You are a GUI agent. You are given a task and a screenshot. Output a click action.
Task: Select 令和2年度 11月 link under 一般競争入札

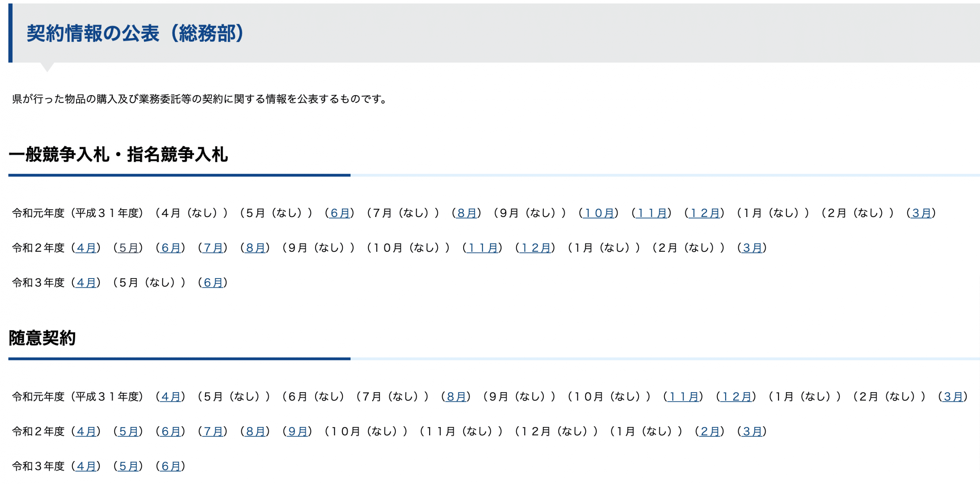coord(482,248)
